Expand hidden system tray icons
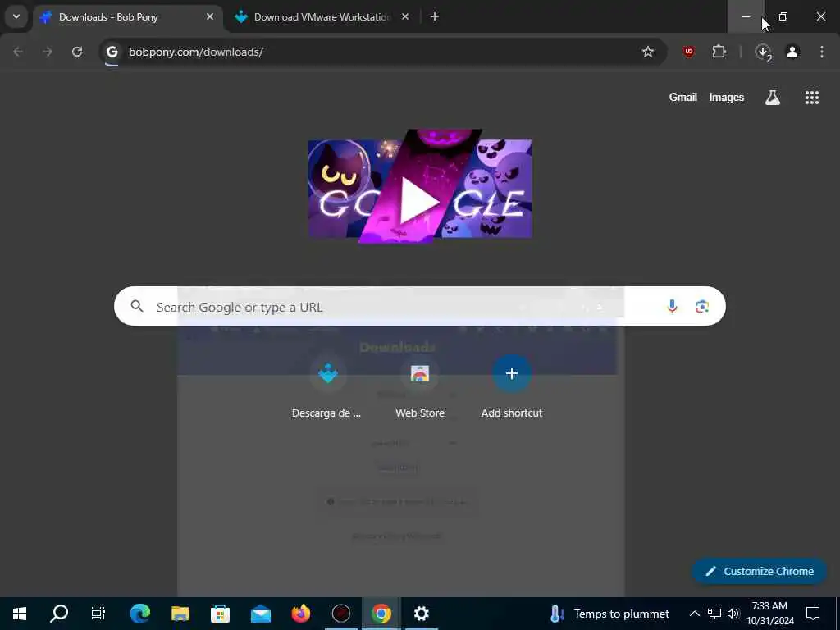The height and width of the screenshot is (630, 840). click(x=694, y=614)
